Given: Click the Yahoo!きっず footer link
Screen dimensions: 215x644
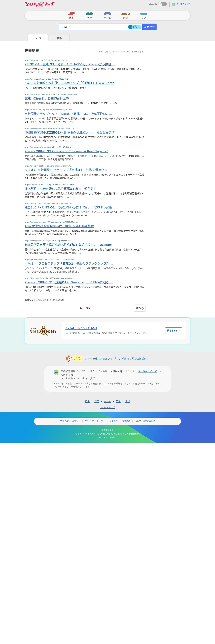Looking at the screenshot, I should (x=107, y=407).
